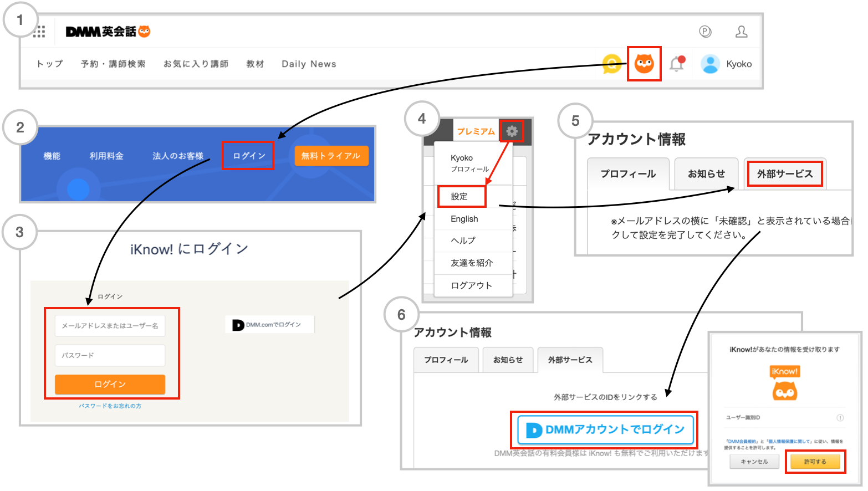Select English in the dropdown menu
The width and height of the screenshot is (868, 491).
point(473,219)
